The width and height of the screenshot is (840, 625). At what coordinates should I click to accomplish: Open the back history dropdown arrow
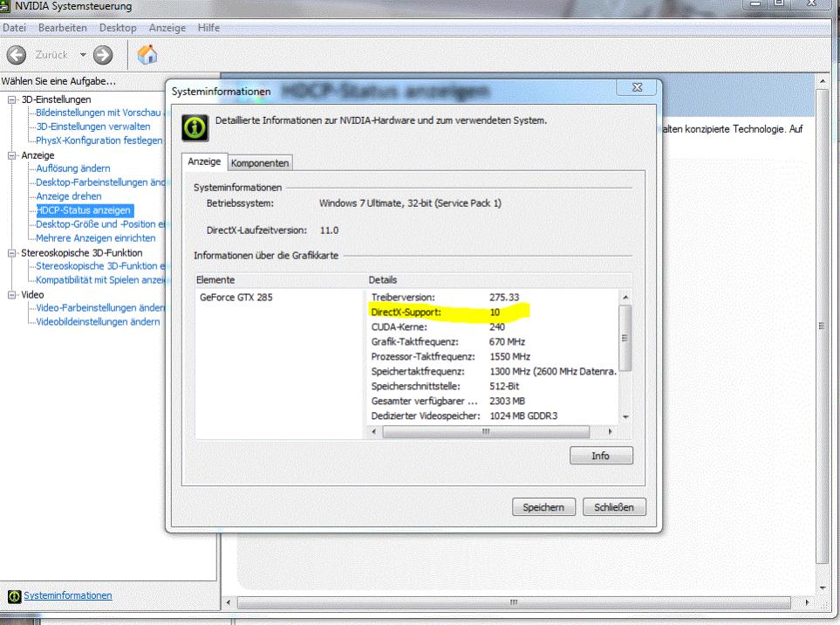[83, 55]
